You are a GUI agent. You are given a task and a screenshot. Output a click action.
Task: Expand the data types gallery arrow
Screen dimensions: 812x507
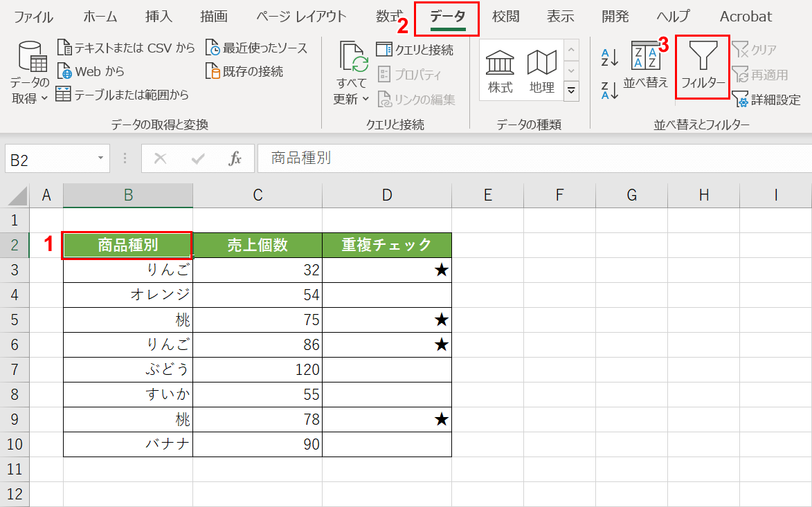pyautogui.click(x=571, y=89)
